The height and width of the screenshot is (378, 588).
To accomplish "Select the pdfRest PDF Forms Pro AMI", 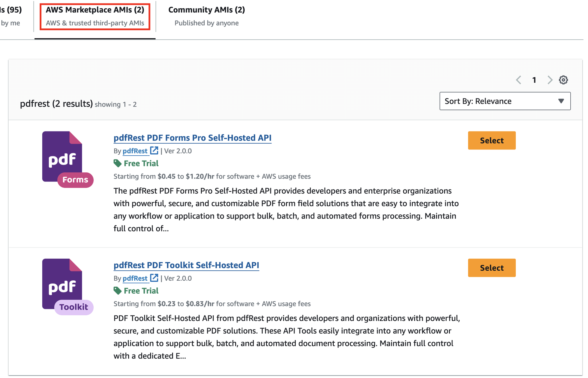I will [491, 140].
